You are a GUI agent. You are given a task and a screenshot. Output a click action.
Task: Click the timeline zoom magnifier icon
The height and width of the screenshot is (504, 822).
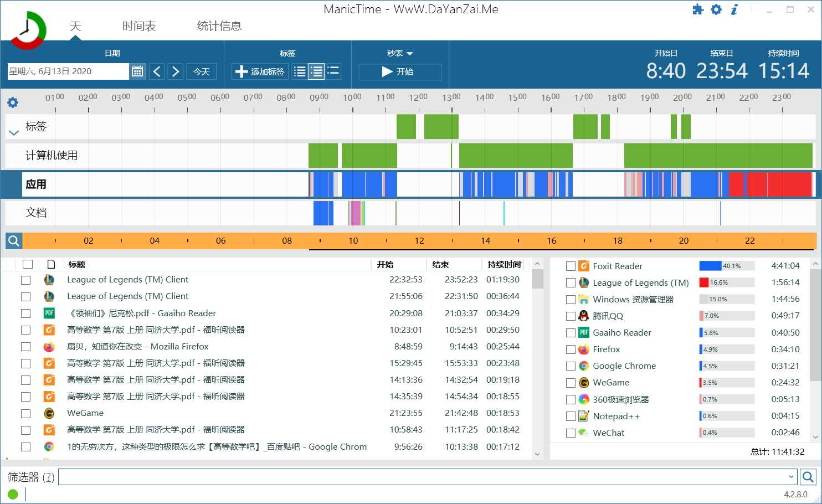14,241
